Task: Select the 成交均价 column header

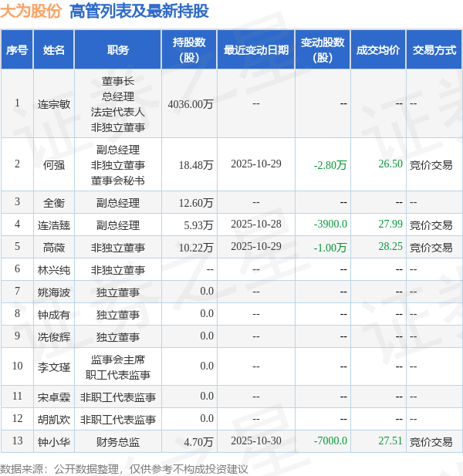Action: tap(378, 50)
